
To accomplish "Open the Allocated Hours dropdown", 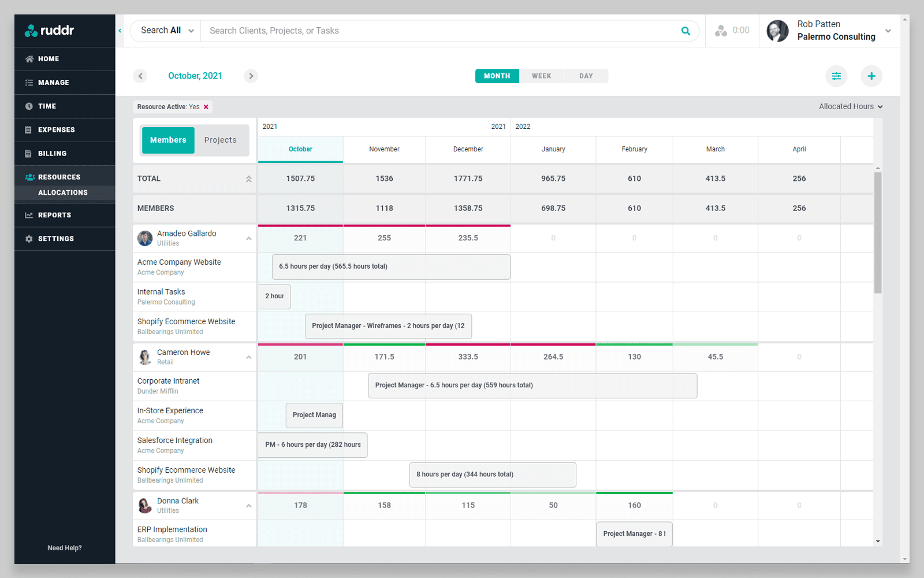I will pyautogui.click(x=850, y=106).
